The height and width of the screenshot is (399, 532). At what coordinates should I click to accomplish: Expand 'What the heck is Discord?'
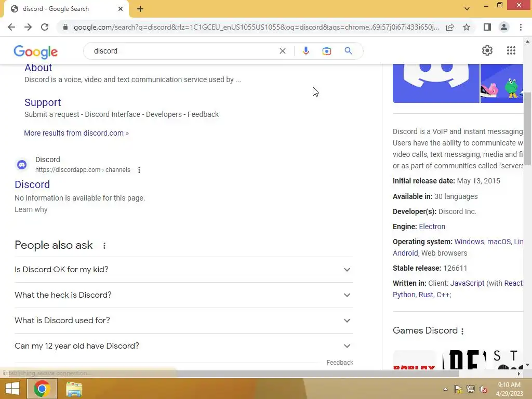pyautogui.click(x=184, y=295)
